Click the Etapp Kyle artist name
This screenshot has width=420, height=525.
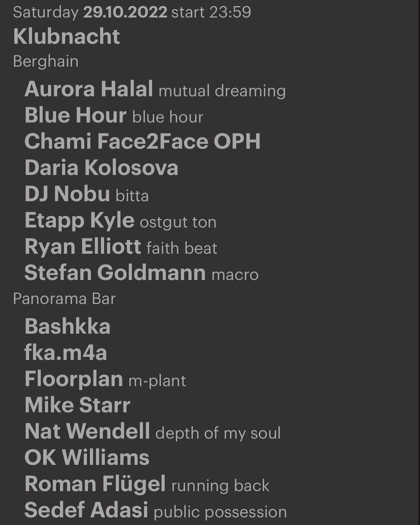(x=79, y=220)
